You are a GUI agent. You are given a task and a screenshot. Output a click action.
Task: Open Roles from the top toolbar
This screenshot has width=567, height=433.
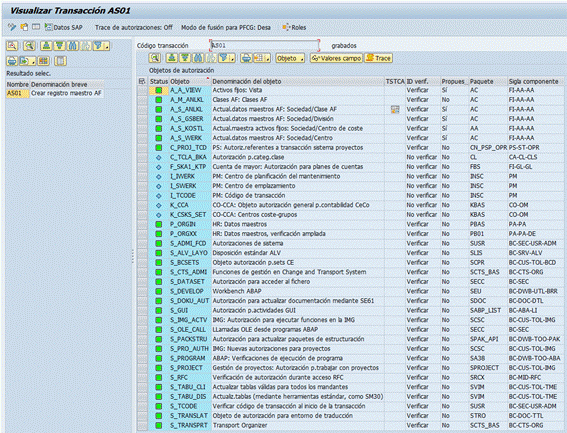pyautogui.click(x=294, y=27)
